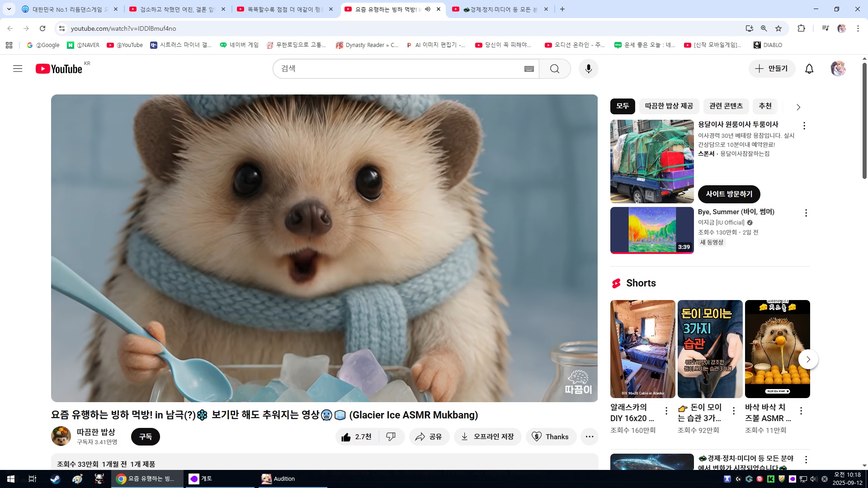The image size is (868, 488).
Task: Switch to the 따끔한 밥상 제공 chip
Action: [669, 106]
